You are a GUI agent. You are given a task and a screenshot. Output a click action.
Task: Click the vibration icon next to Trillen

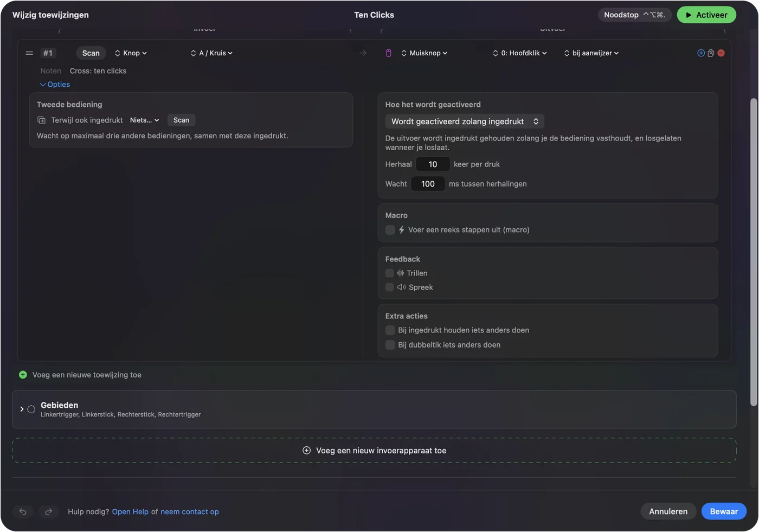point(401,273)
